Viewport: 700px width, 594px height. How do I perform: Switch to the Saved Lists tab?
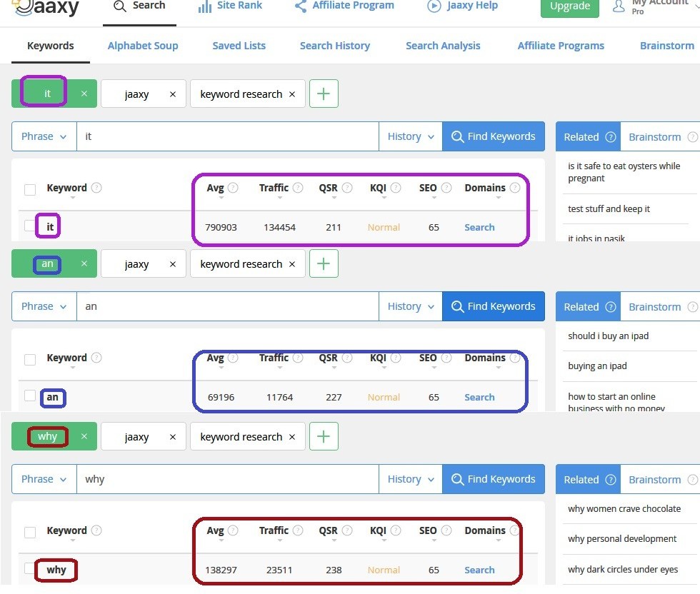(x=239, y=46)
